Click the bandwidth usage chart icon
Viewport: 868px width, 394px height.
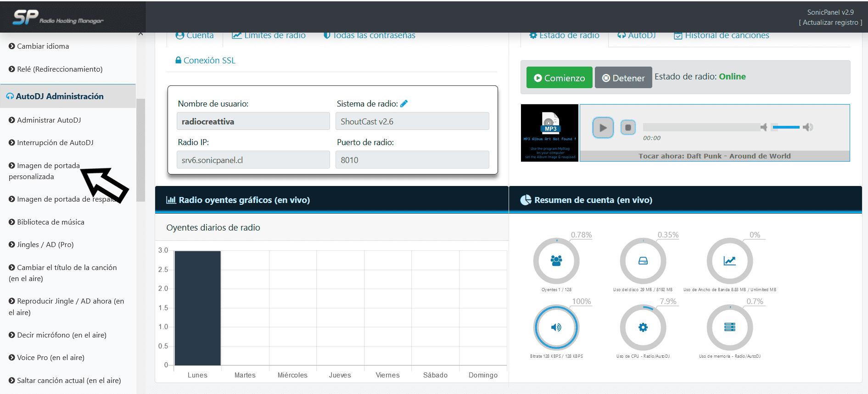(729, 261)
